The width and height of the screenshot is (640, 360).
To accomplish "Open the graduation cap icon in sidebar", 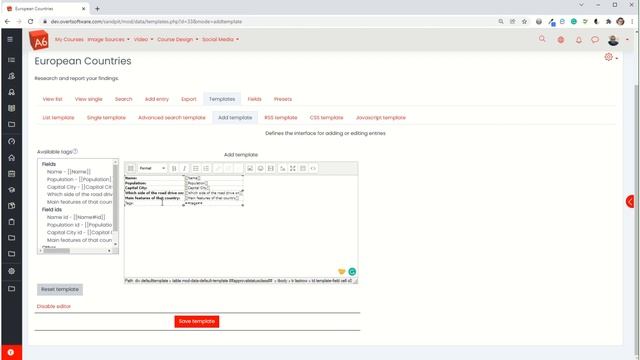I will (11, 190).
